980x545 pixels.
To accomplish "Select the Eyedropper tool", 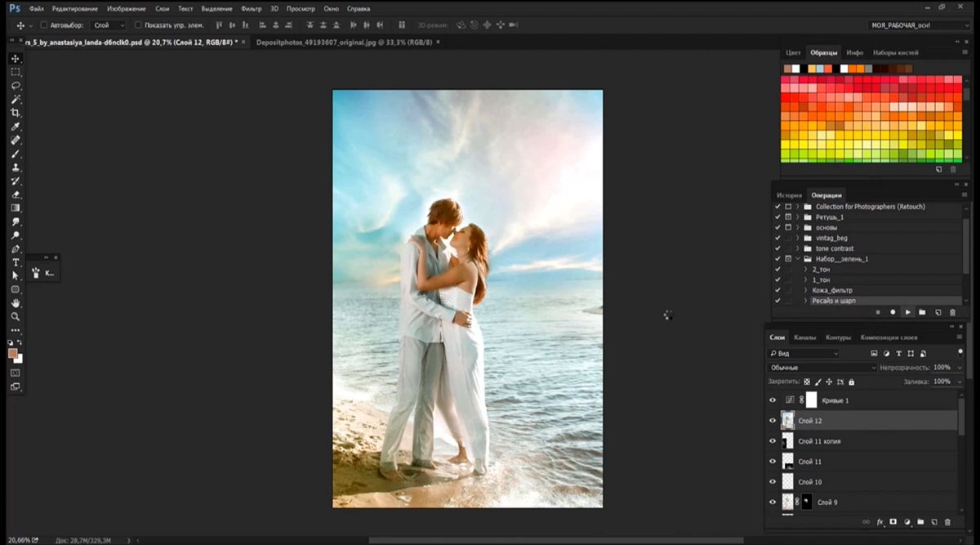I will tap(16, 127).
